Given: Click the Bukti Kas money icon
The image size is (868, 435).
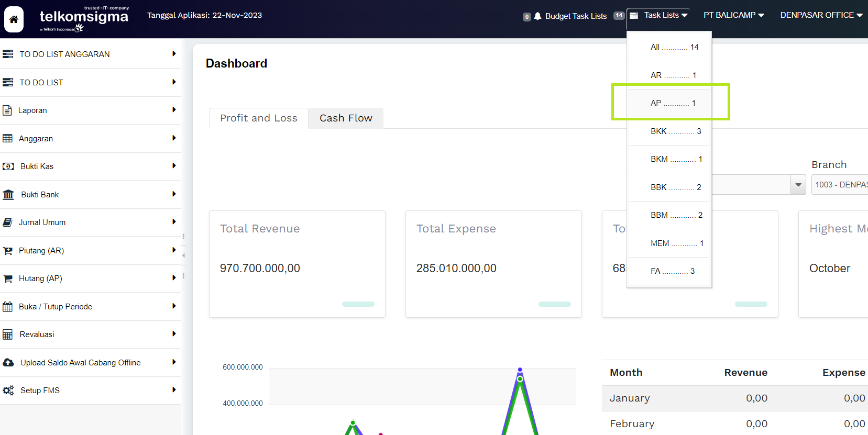Looking at the screenshot, I should point(8,166).
